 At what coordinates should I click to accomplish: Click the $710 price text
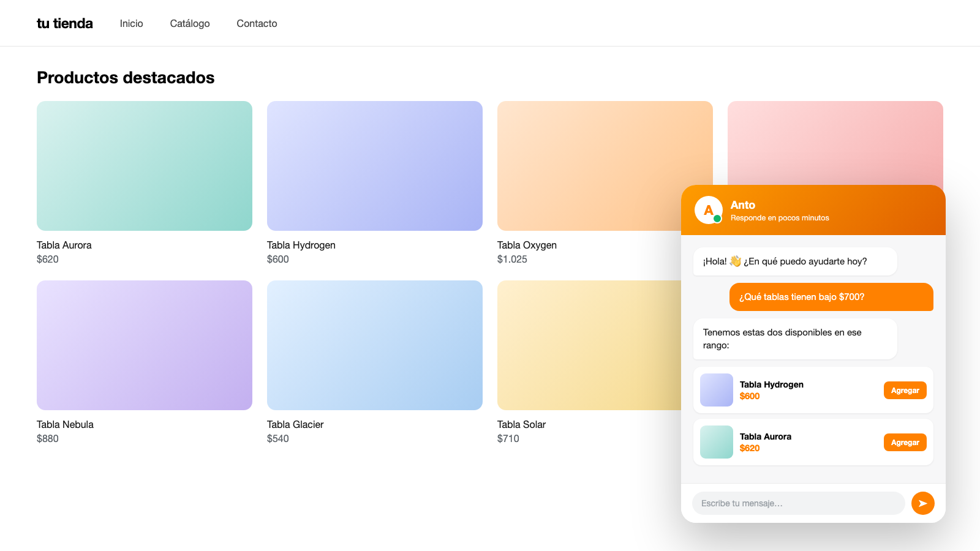pyautogui.click(x=508, y=438)
